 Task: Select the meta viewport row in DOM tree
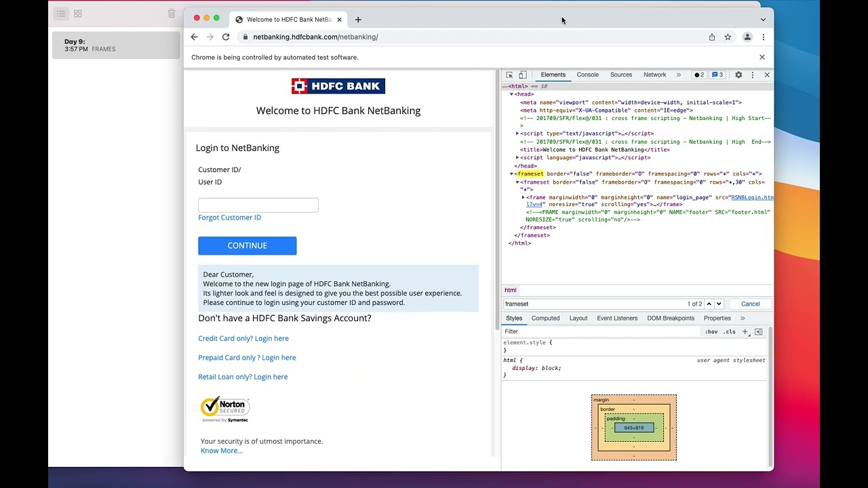coord(631,102)
